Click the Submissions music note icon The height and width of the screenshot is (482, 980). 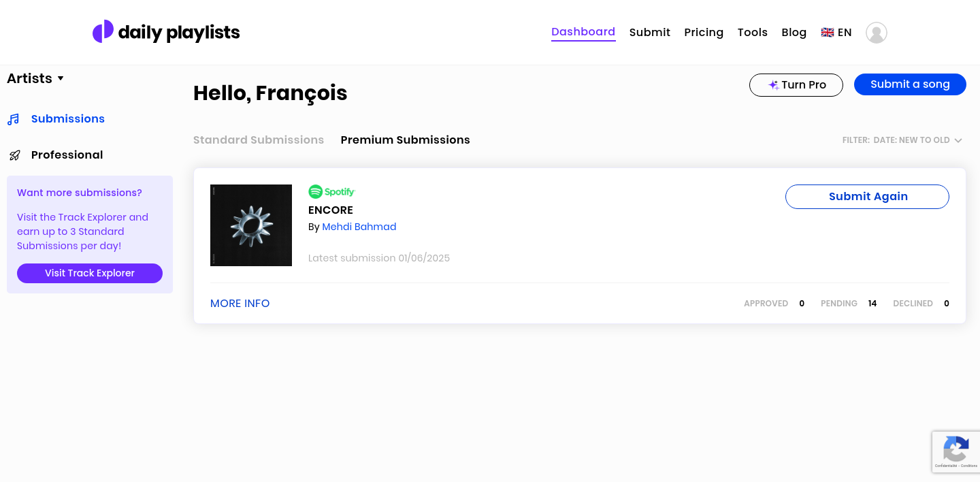pyautogui.click(x=14, y=120)
